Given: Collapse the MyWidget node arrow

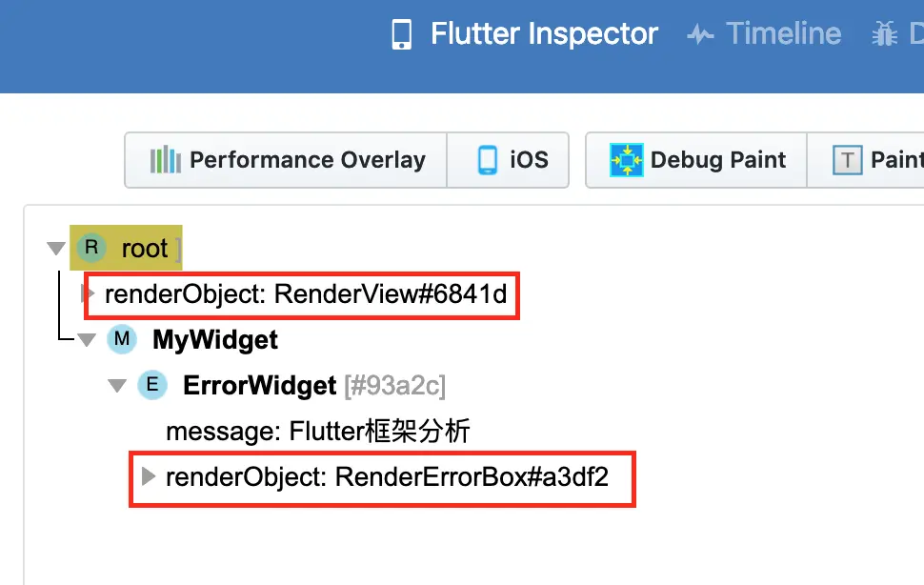Looking at the screenshot, I should click(87, 340).
